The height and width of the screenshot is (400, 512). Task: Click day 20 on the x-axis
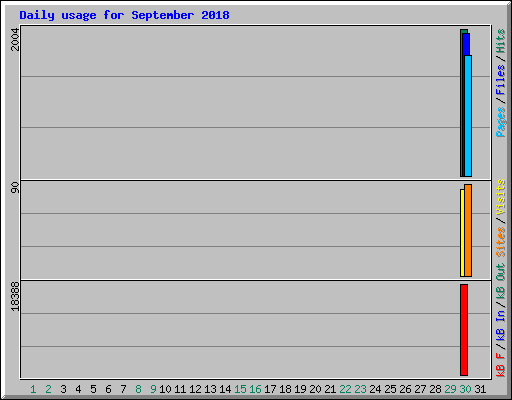(x=315, y=389)
